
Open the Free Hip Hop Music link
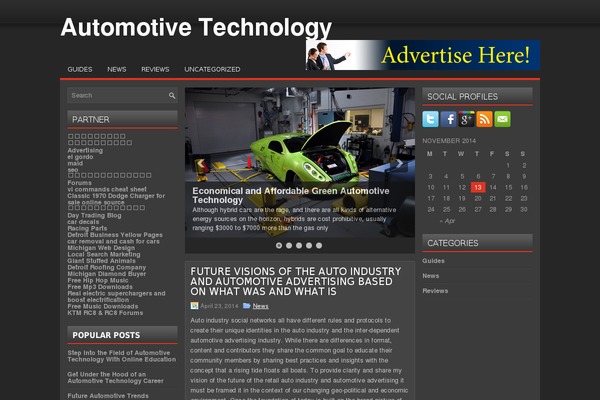[x=98, y=281]
